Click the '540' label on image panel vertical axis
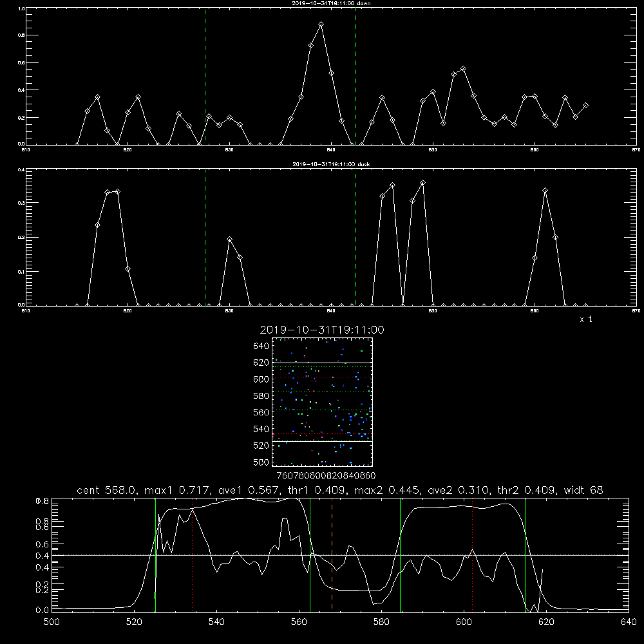The height and width of the screenshot is (644, 644). (x=261, y=429)
